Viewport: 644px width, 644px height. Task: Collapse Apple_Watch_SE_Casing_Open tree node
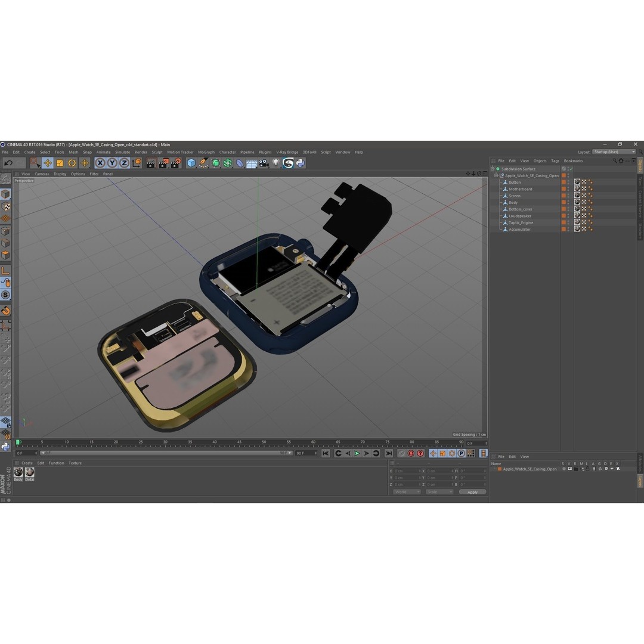[x=496, y=175]
